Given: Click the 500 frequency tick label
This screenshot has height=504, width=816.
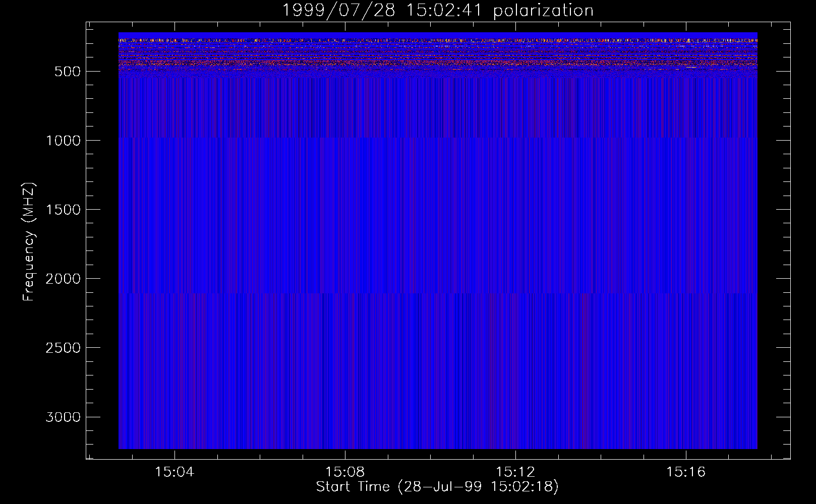Looking at the screenshot, I should point(68,72).
